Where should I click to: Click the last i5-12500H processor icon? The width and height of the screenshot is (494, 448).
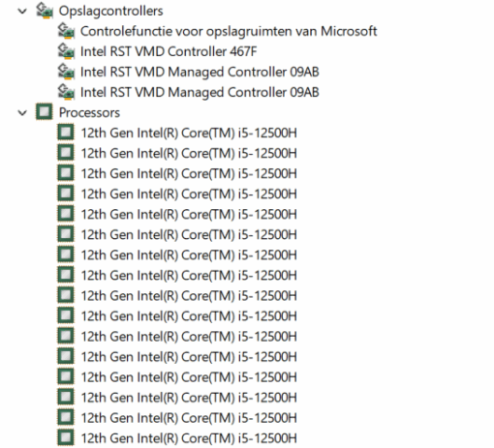[x=66, y=437]
